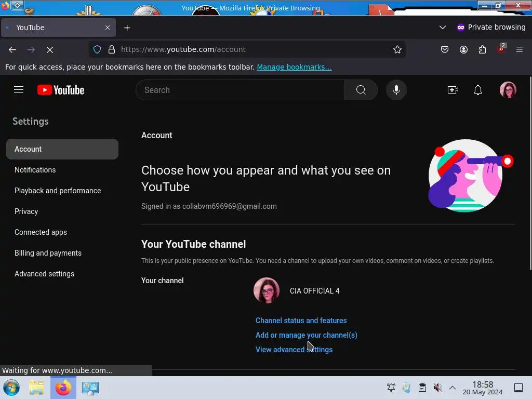The height and width of the screenshot is (399, 532).
Task: Open Advanced settings in sidebar
Action: (x=44, y=274)
